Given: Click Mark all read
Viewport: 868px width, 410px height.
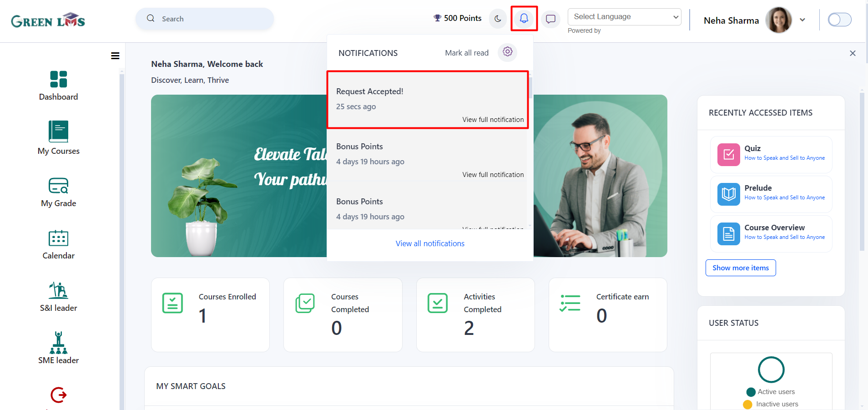Looking at the screenshot, I should 467,53.
